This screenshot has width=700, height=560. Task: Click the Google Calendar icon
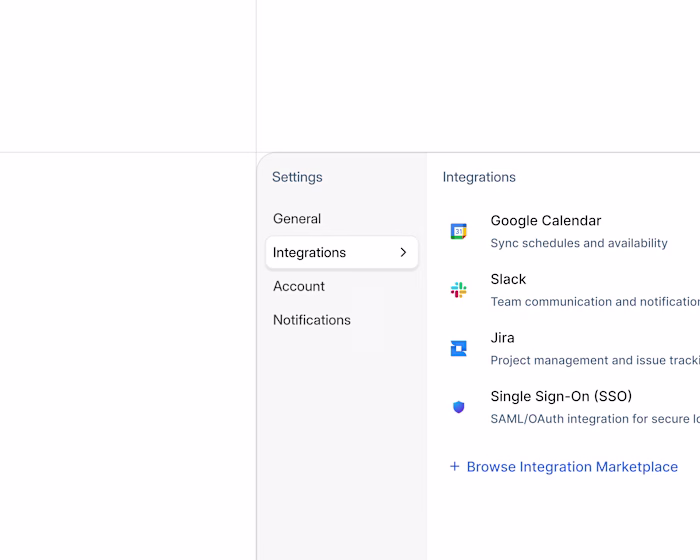[x=458, y=231]
